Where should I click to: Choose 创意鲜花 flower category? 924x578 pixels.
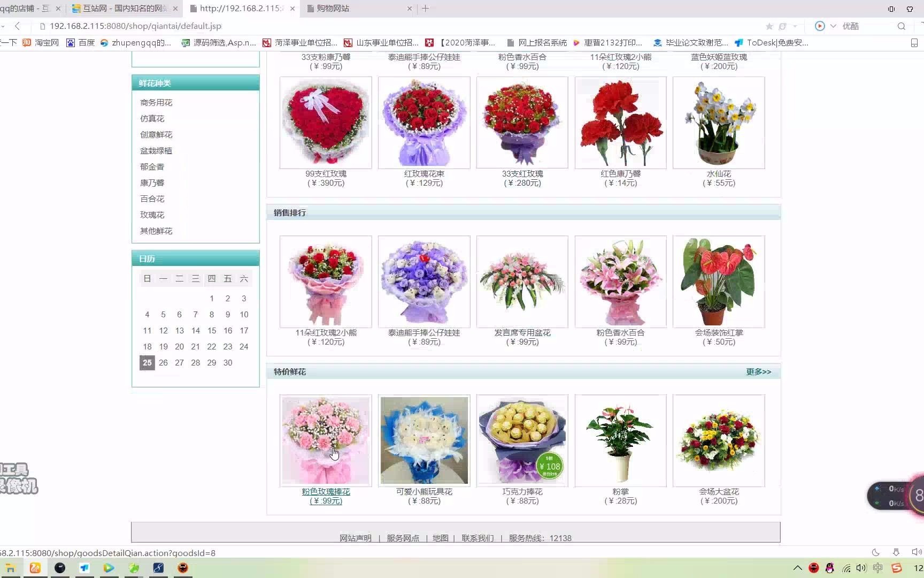pos(156,135)
